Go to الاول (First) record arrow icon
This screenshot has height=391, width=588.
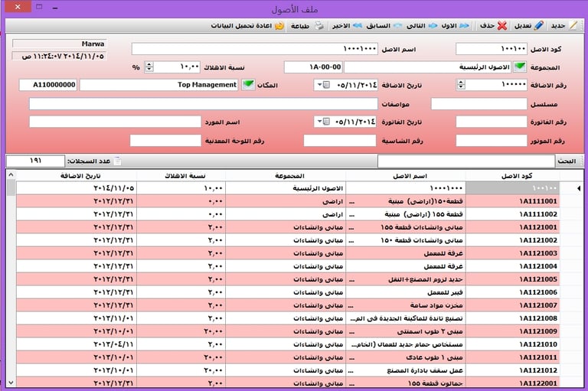pyautogui.click(x=464, y=25)
